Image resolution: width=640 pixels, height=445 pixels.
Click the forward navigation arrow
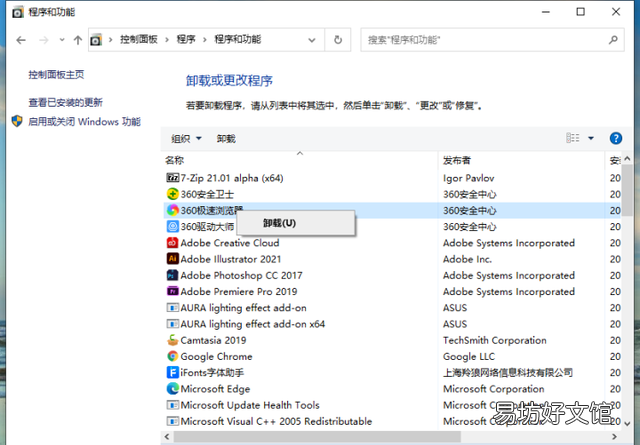[x=44, y=40]
